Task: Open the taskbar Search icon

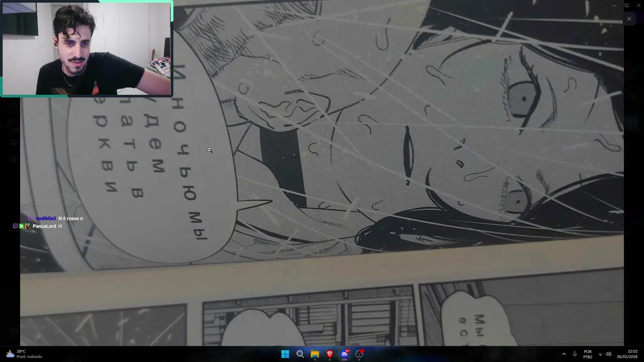Action: [300, 354]
